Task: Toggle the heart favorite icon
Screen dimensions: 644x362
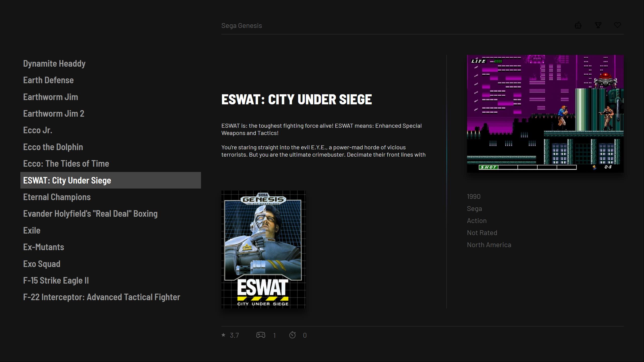Action: pos(617,25)
